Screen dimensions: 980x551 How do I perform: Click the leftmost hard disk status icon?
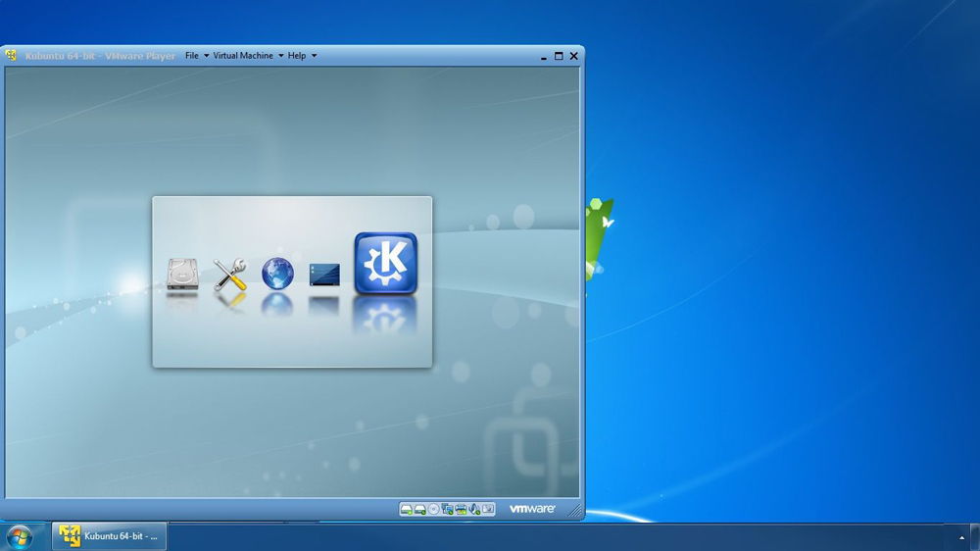(x=406, y=509)
